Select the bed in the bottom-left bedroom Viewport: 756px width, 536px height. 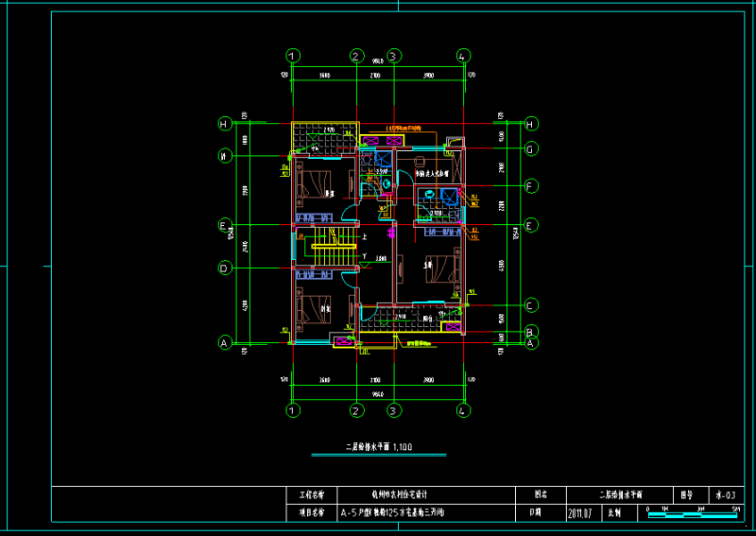click(x=312, y=308)
